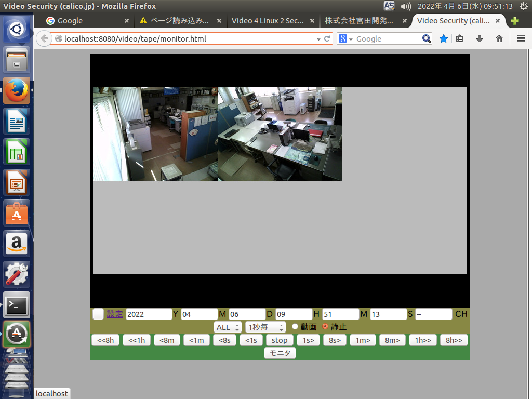Image resolution: width=532 pixels, height=399 pixels.
Task: Select the 静止 radio button
Action: (x=326, y=327)
